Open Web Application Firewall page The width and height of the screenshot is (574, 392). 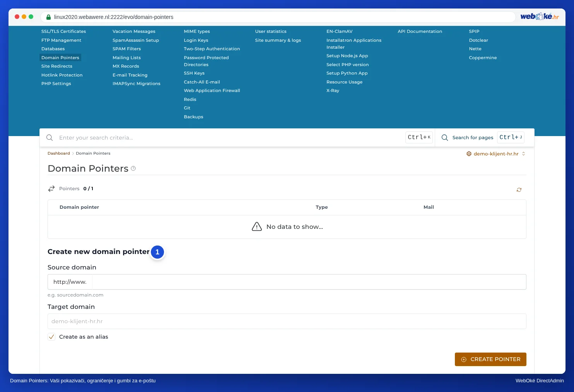coord(212,90)
